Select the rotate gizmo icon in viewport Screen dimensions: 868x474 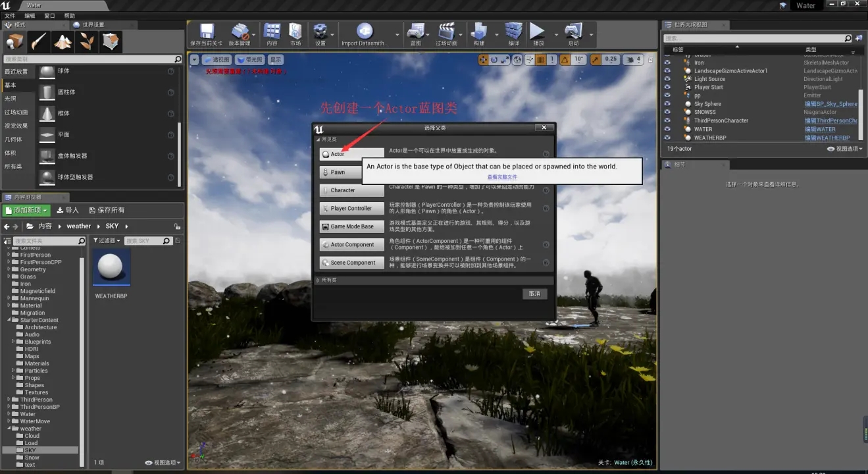[494, 59]
